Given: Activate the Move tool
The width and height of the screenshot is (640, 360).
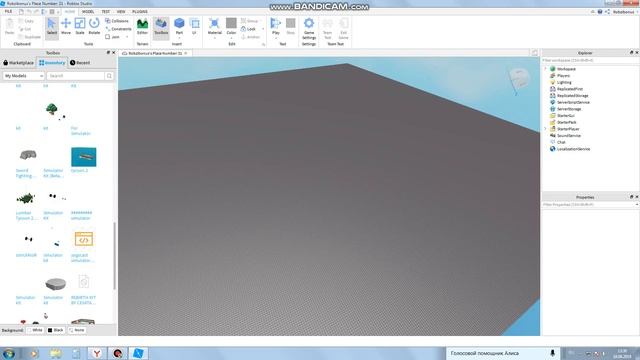Looking at the screenshot, I should coord(66,27).
